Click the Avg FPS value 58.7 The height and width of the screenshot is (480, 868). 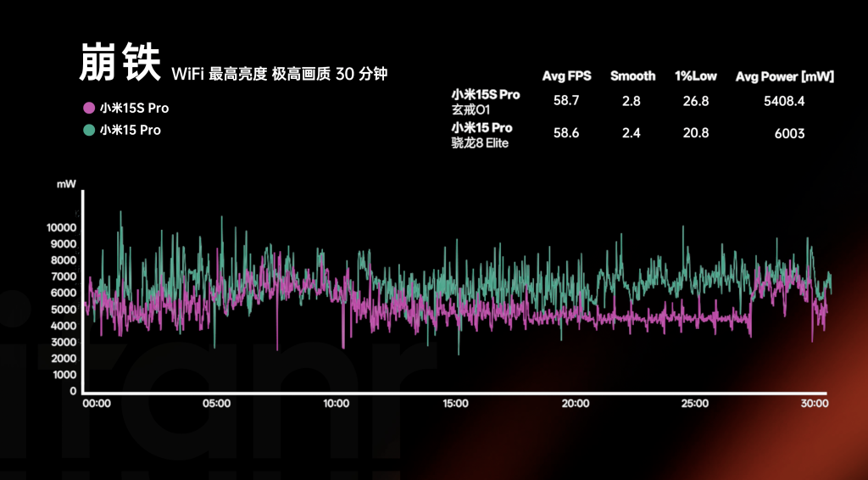click(x=566, y=101)
